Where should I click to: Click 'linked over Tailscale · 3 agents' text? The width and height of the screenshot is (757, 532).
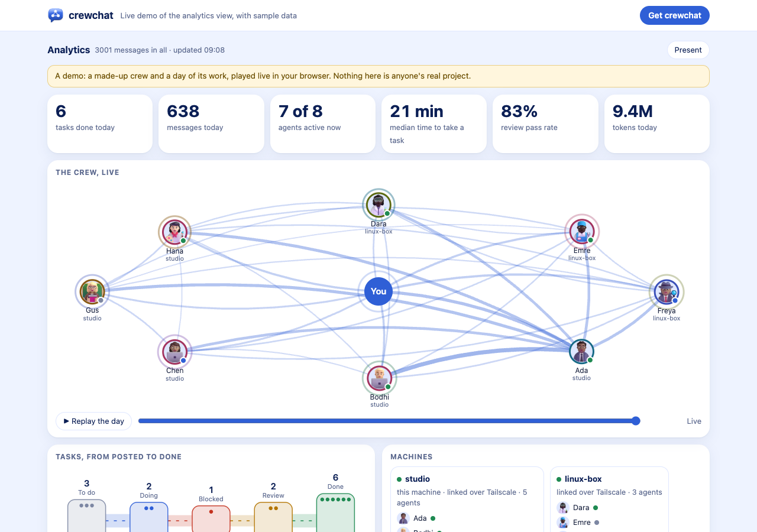pyautogui.click(x=609, y=492)
